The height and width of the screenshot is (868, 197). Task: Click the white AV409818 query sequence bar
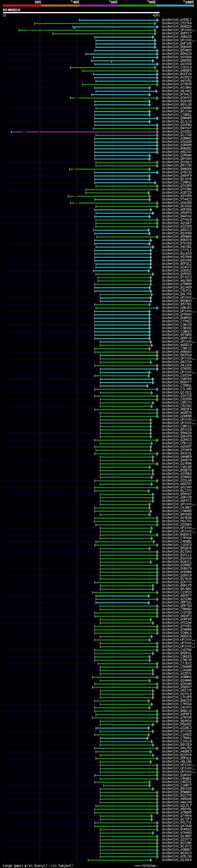[81, 12]
